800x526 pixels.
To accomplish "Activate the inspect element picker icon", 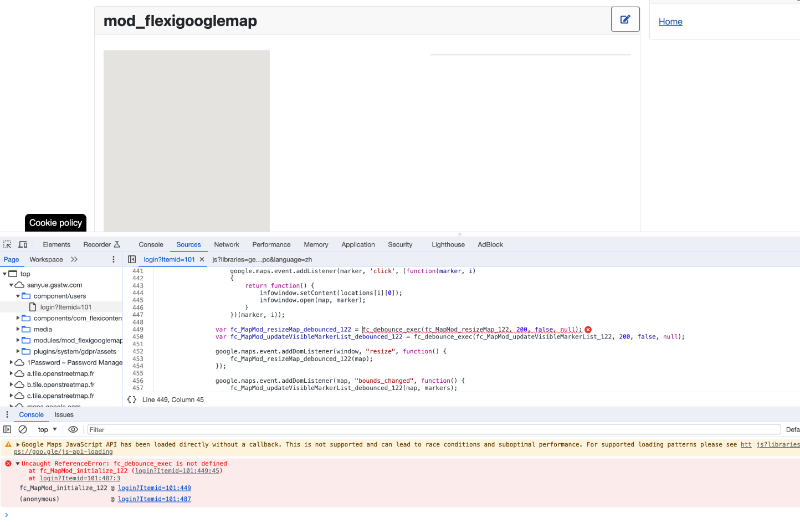I will [7, 244].
